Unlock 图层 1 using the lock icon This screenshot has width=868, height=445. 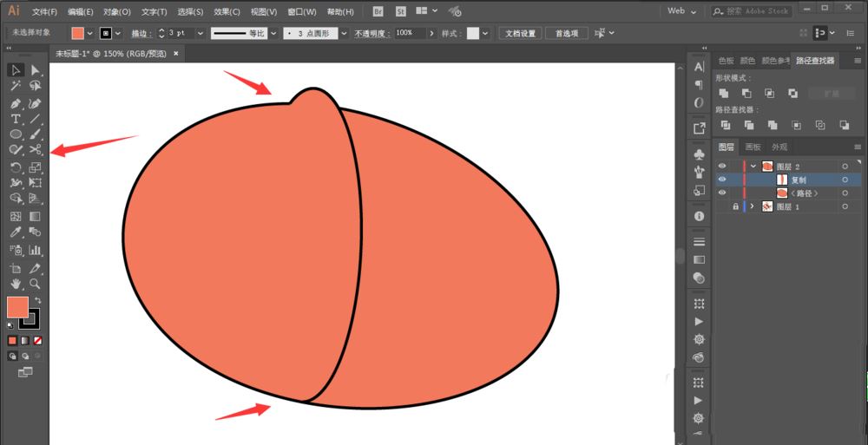point(735,206)
